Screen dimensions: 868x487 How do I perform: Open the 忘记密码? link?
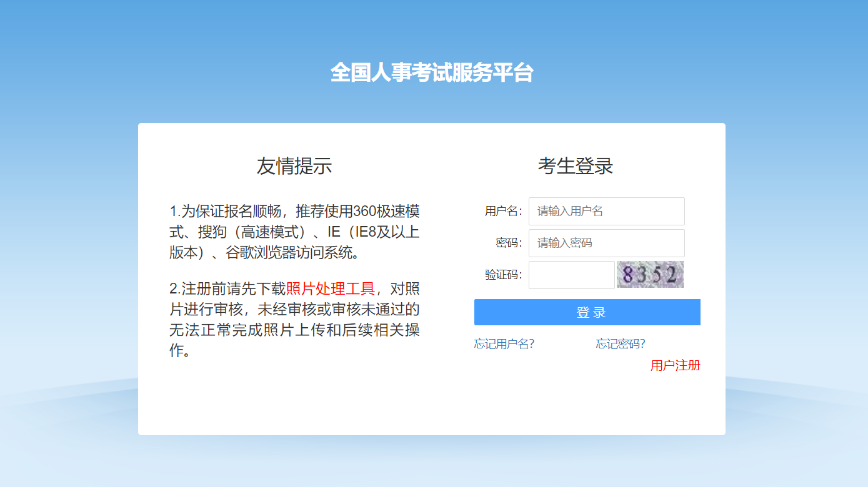(621, 344)
